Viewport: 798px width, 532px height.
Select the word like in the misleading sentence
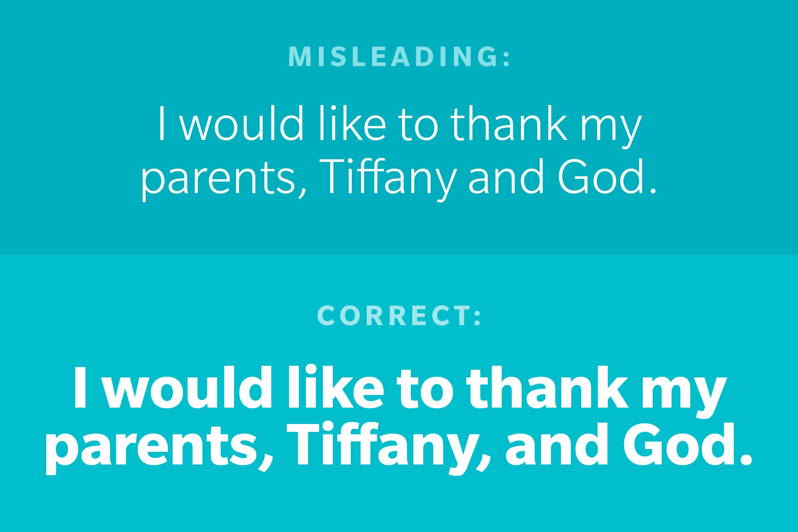click(353, 123)
